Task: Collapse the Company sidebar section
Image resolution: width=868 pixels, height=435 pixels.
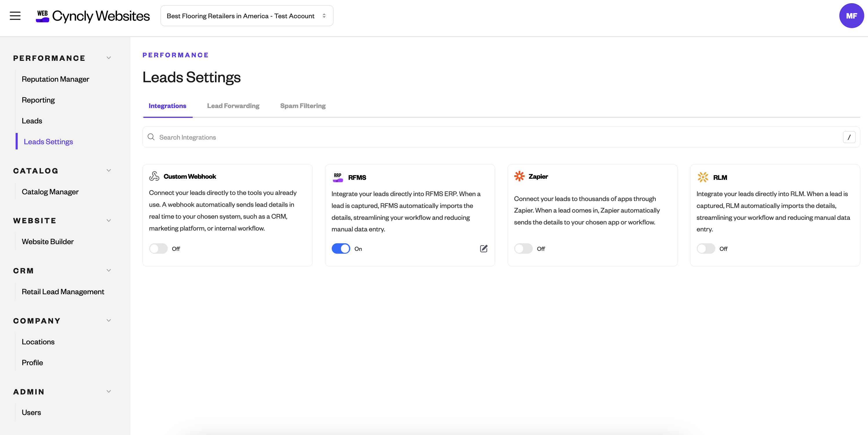Action: tap(108, 320)
